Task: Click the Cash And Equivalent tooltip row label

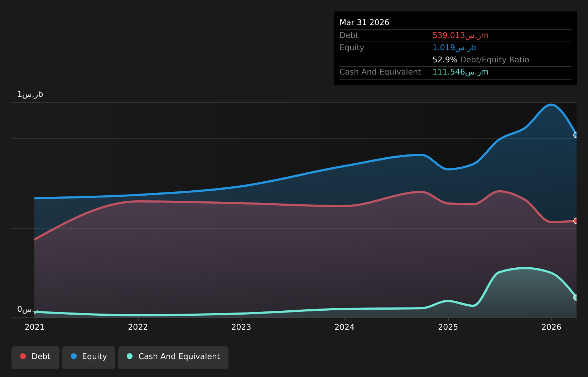Action: pos(380,72)
